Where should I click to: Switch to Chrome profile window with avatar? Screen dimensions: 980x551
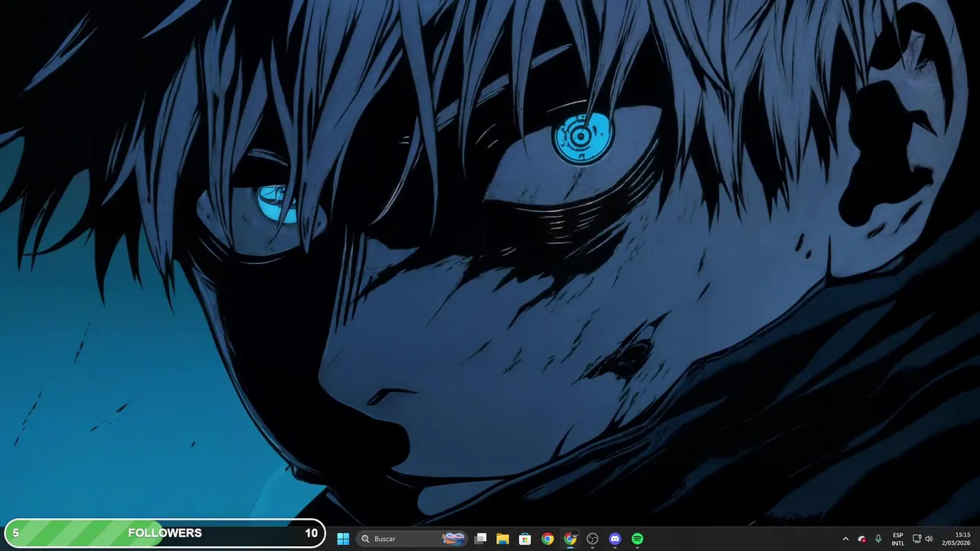[570, 539]
